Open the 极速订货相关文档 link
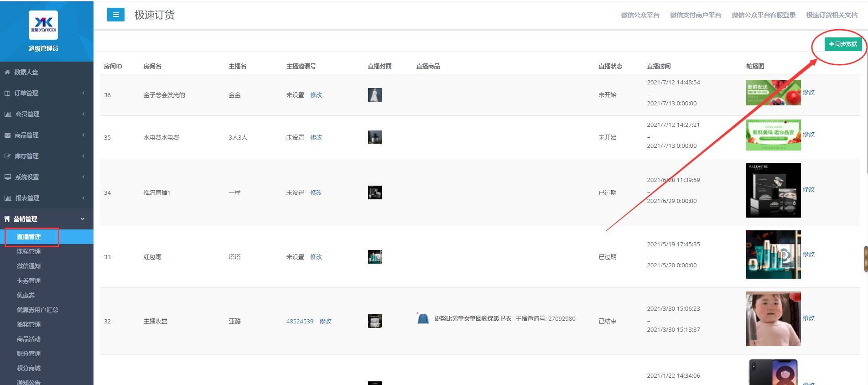 point(832,15)
